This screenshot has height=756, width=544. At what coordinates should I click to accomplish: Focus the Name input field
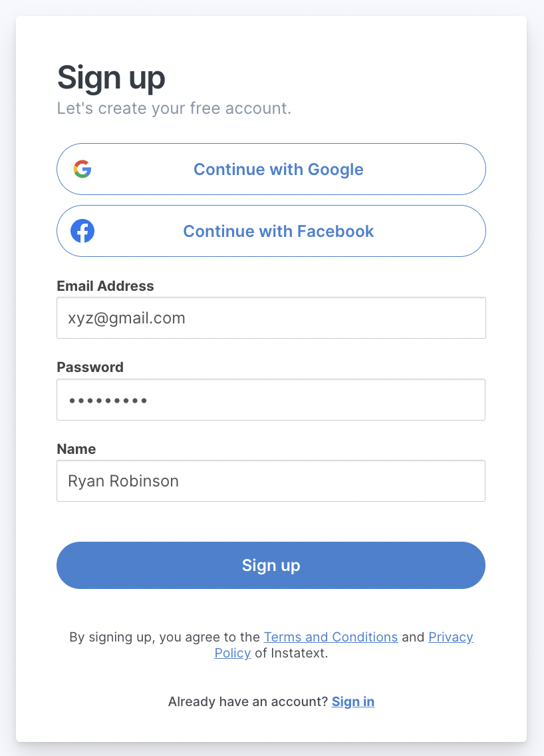click(x=271, y=481)
